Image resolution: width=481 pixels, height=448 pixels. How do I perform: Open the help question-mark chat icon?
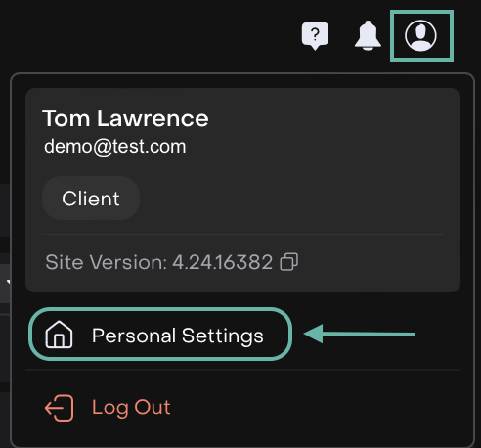pos(315,36)
